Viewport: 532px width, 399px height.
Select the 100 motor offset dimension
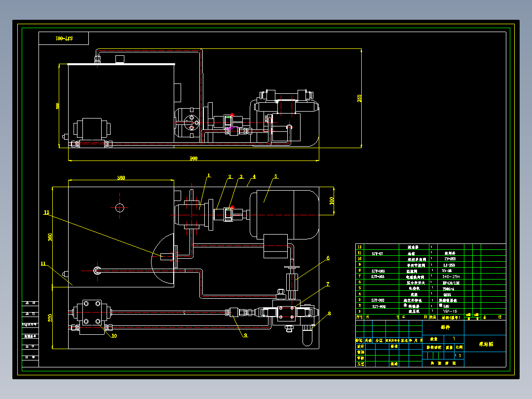click(332, 200)
